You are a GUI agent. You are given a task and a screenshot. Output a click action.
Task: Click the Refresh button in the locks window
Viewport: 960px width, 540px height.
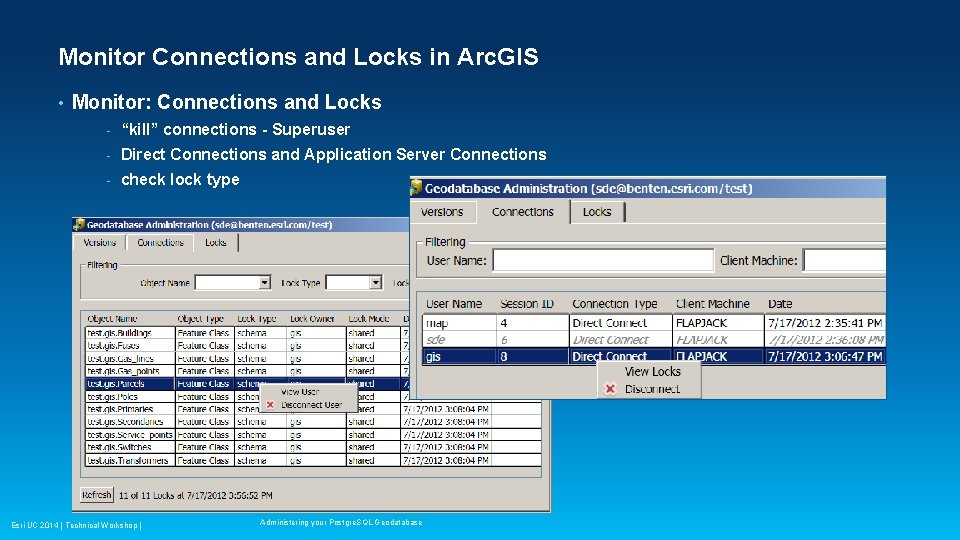pos(97,495)
